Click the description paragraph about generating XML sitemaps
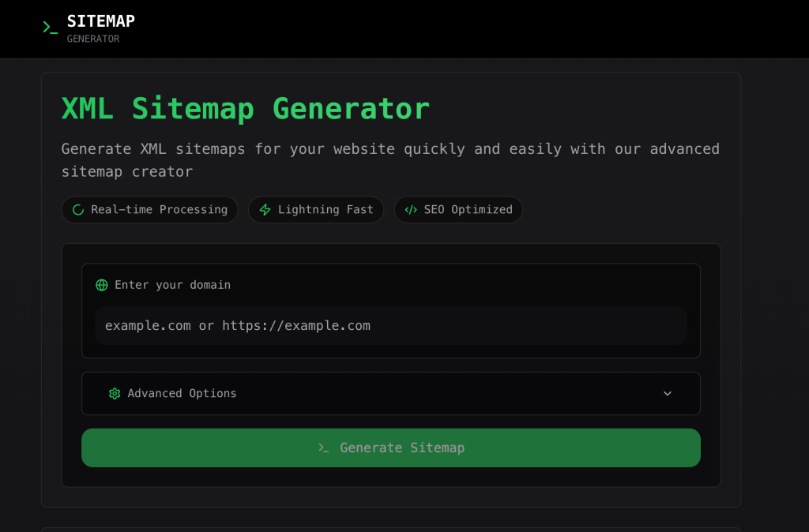 (390, 159)
